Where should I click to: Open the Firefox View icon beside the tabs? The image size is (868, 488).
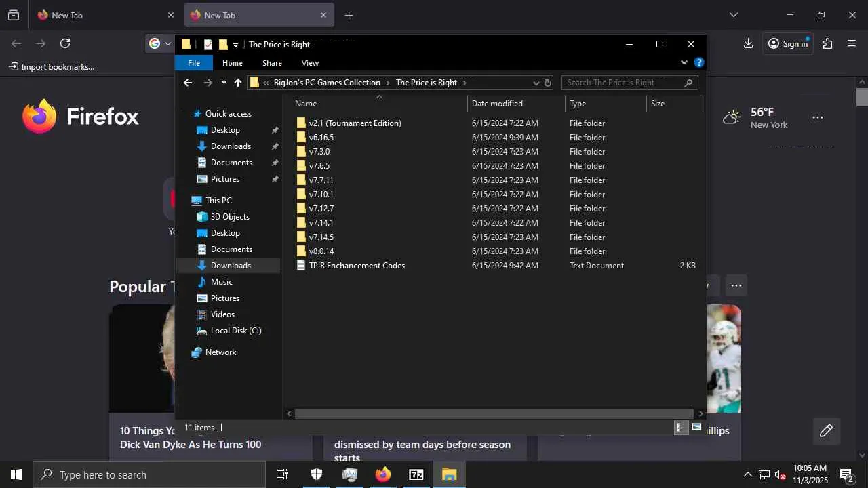(14, 15)
